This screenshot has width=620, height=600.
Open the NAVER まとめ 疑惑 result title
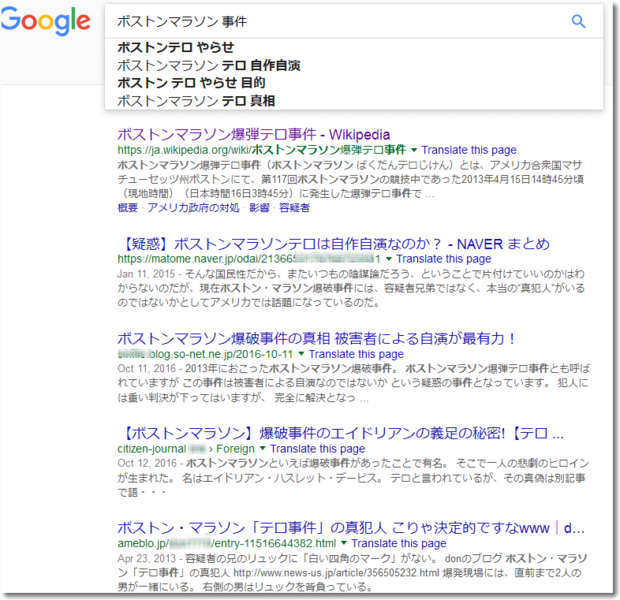coord(334,244)
